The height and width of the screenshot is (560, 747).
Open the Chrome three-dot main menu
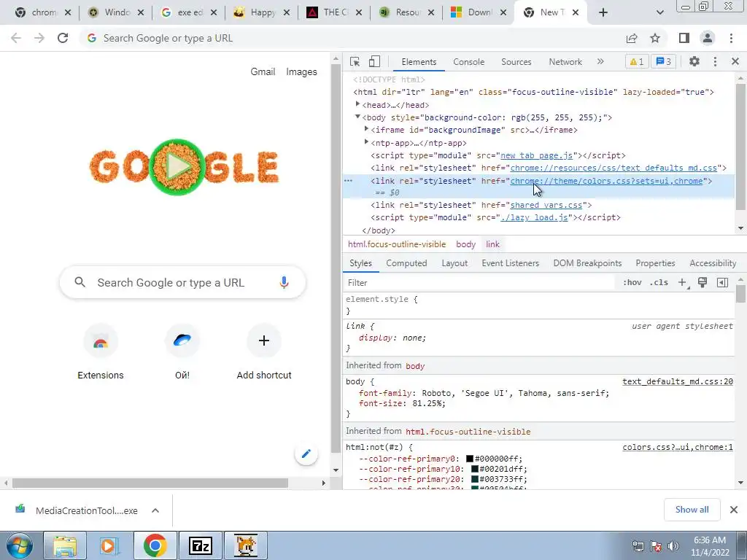[x=731, y=38]
